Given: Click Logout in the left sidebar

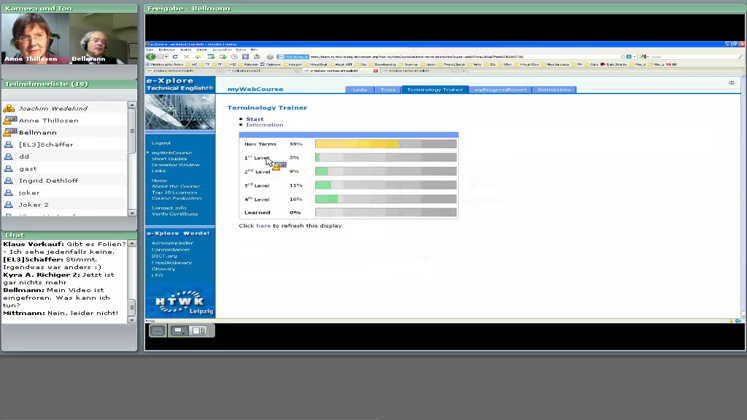Looking at the screenshot, I should (160, 143).
